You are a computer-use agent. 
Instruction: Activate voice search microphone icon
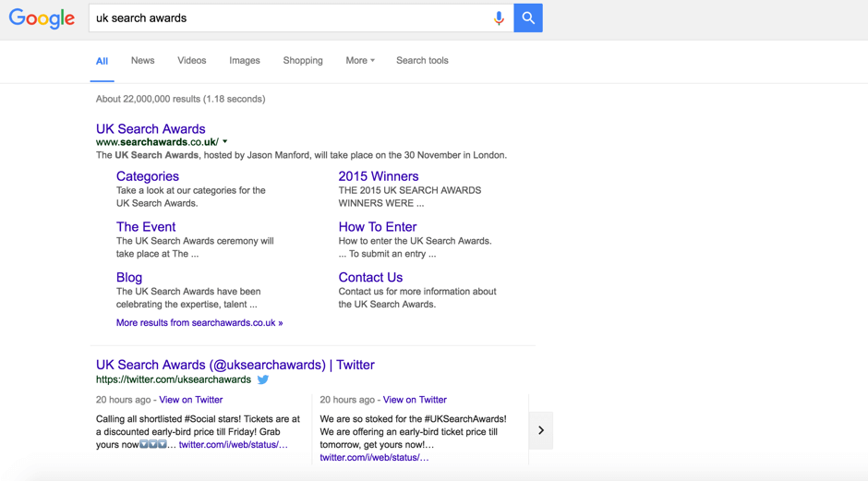499,18
